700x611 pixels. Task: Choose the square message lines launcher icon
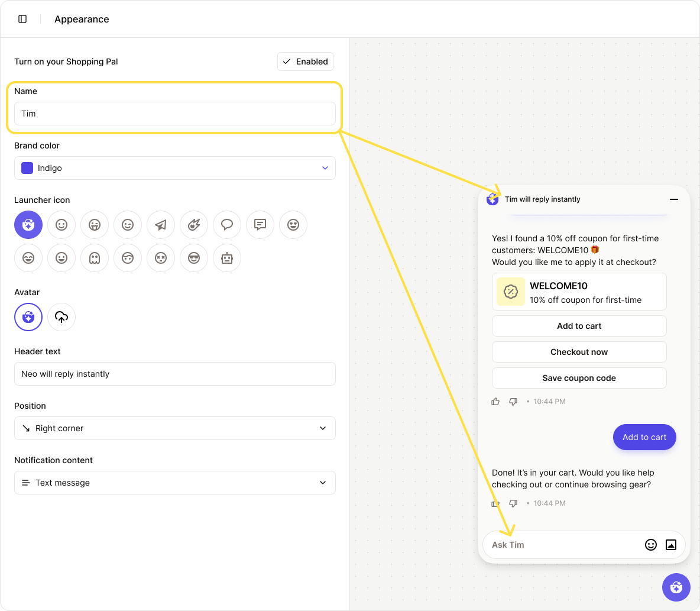(x=260, y=225)
